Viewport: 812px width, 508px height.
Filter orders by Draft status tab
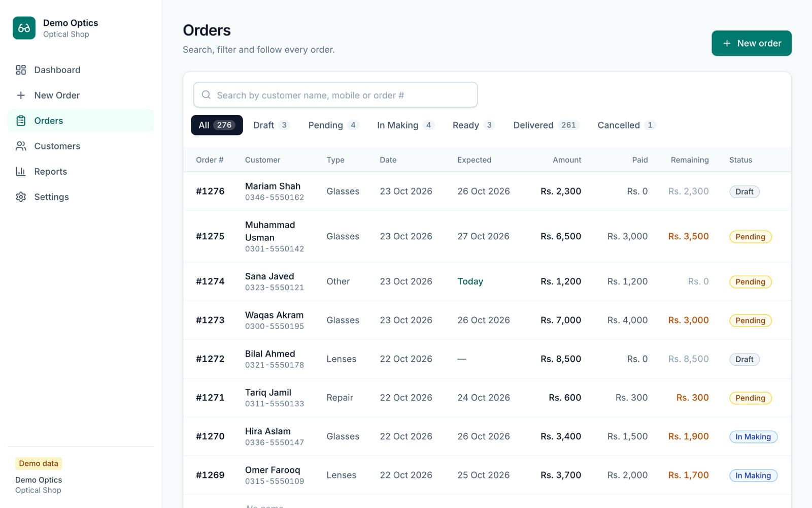pyautogui.click(x=272, y=125)
